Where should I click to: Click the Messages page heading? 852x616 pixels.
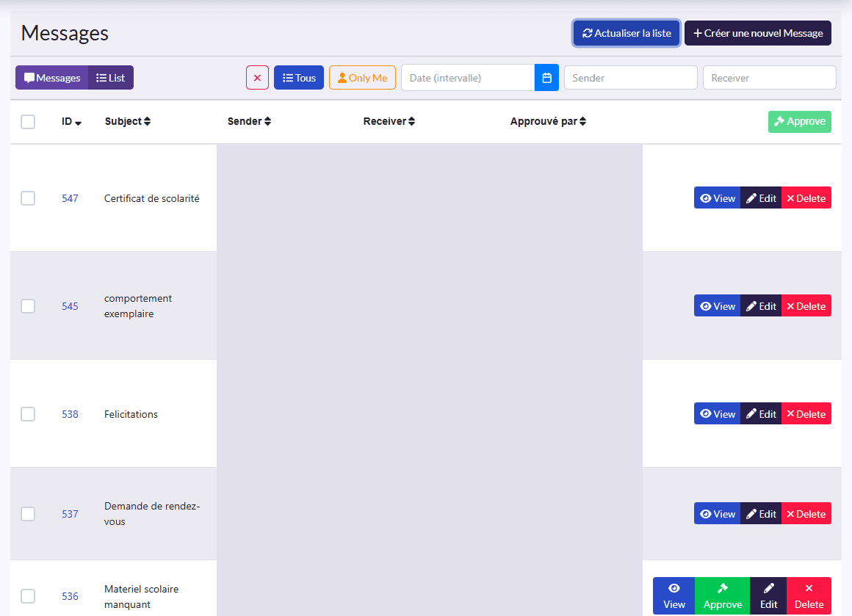click(x=65, y=33)
